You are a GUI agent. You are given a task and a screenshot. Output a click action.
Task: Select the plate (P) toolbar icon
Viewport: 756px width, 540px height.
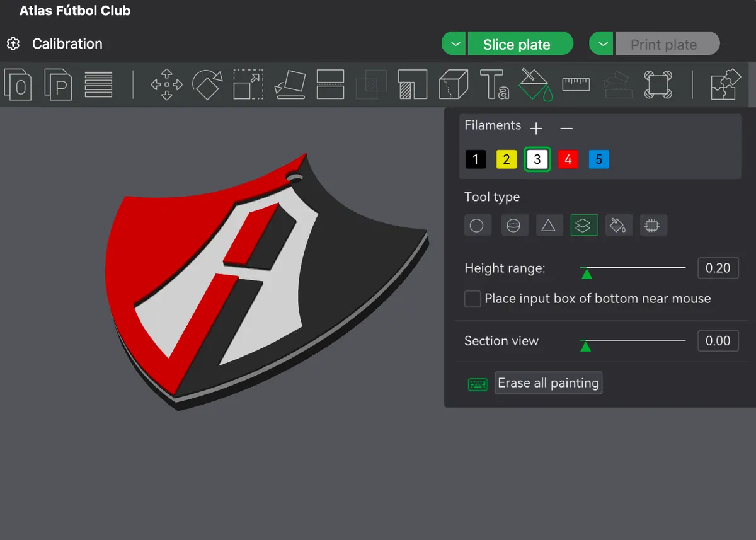point(58,84)
